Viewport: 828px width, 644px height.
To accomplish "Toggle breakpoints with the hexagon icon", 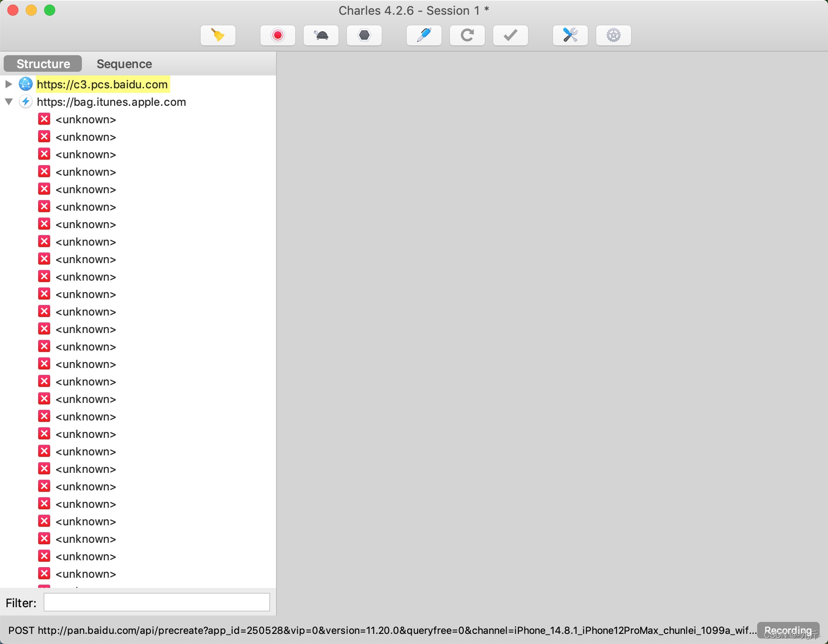I will click(x=364, y=35).
